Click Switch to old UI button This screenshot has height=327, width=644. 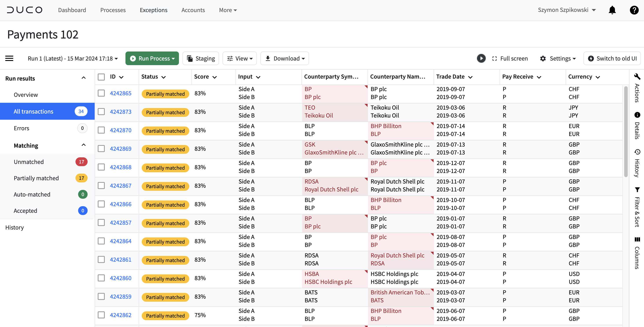click(612, 58)
